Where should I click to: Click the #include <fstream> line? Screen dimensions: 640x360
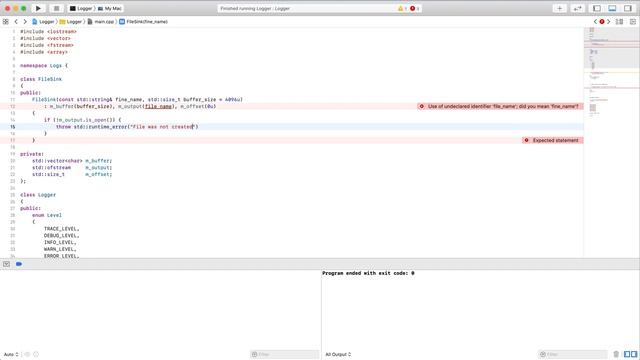(47, 45)
